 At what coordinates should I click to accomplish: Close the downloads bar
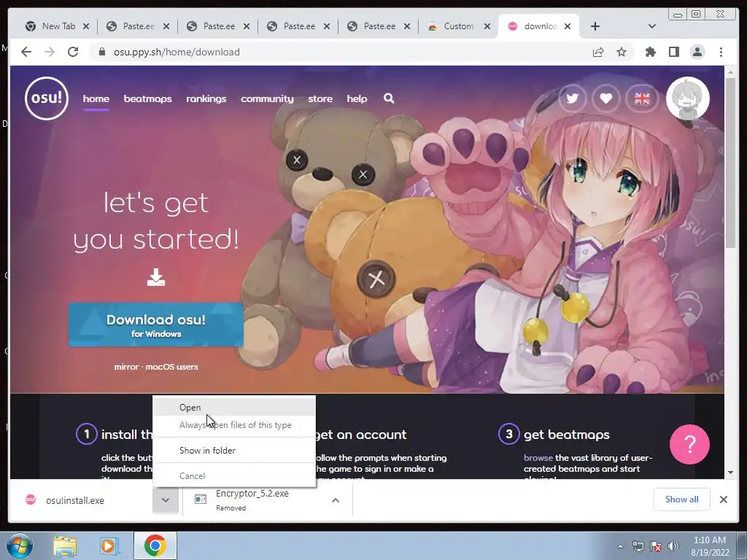723,499
